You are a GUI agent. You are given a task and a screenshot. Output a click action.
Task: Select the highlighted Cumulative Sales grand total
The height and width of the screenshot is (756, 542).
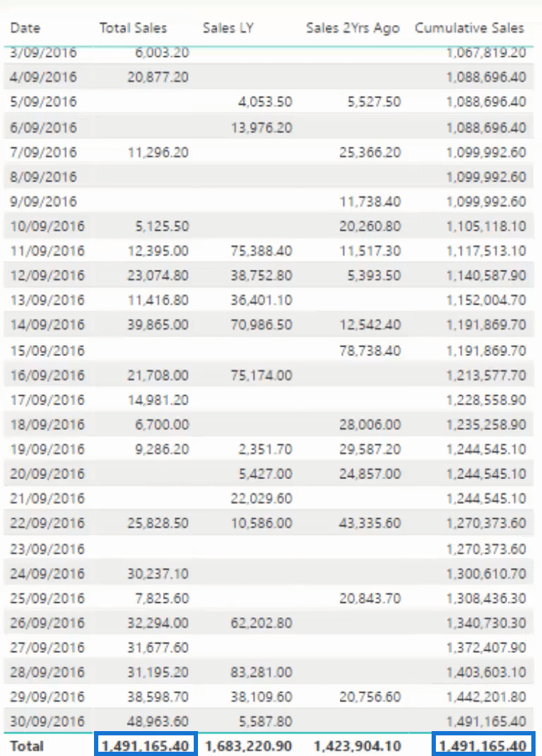(x=483, y=745)
